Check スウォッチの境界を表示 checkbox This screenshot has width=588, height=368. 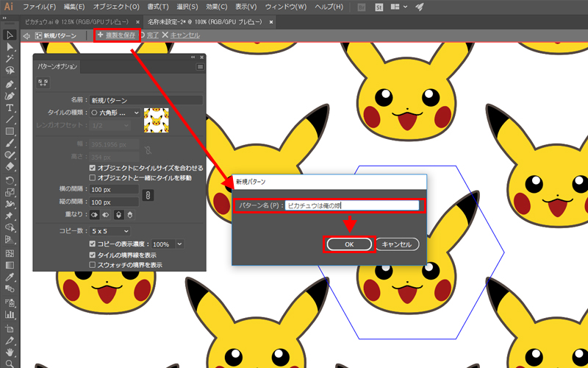pyautogui.click(x=93, y=265)
